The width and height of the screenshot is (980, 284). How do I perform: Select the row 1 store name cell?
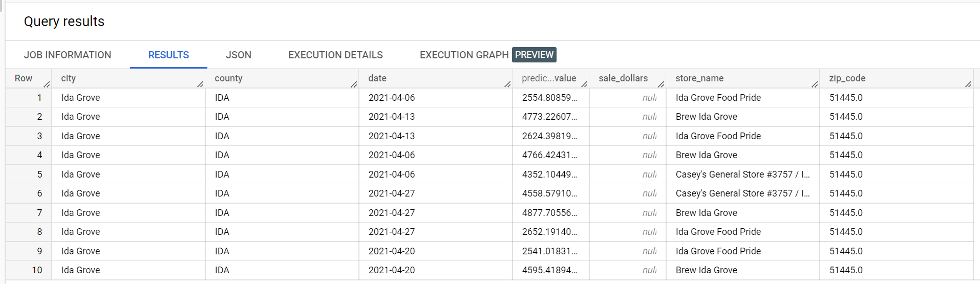[718, 98]
